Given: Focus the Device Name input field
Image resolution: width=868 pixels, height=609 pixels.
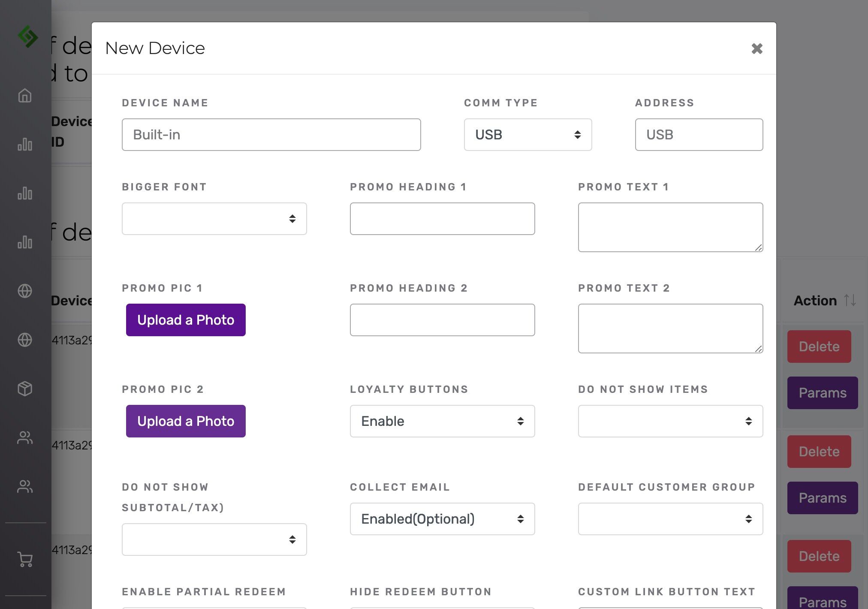Looking at the screenshot, I should click(271, 135).
